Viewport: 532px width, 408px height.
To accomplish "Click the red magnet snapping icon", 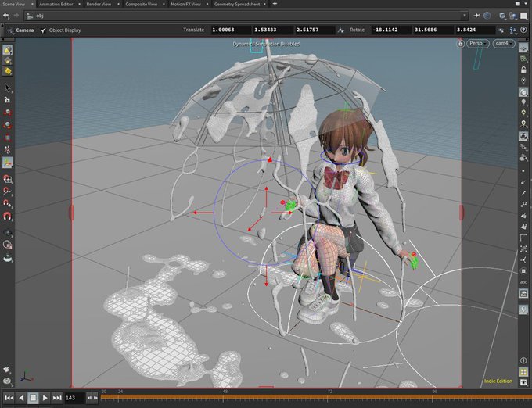I will point(7,216).
